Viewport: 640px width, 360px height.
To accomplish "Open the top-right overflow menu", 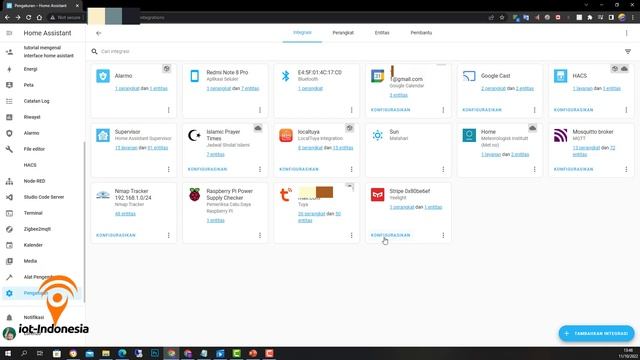I will tap(627, 33).
